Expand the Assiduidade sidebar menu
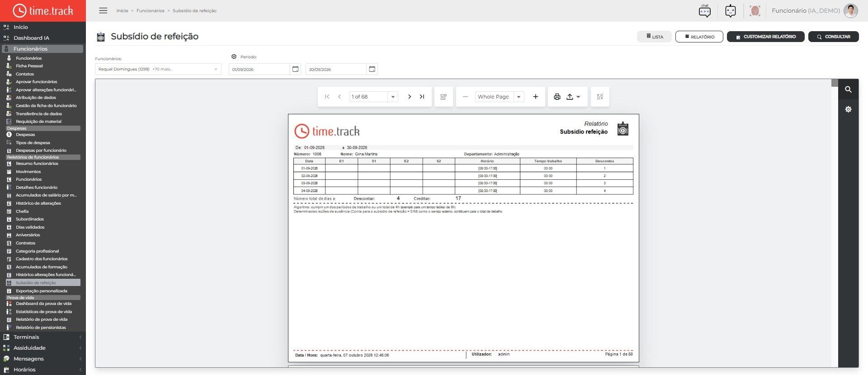Screen dimensions: 868x375 (43, 348)
